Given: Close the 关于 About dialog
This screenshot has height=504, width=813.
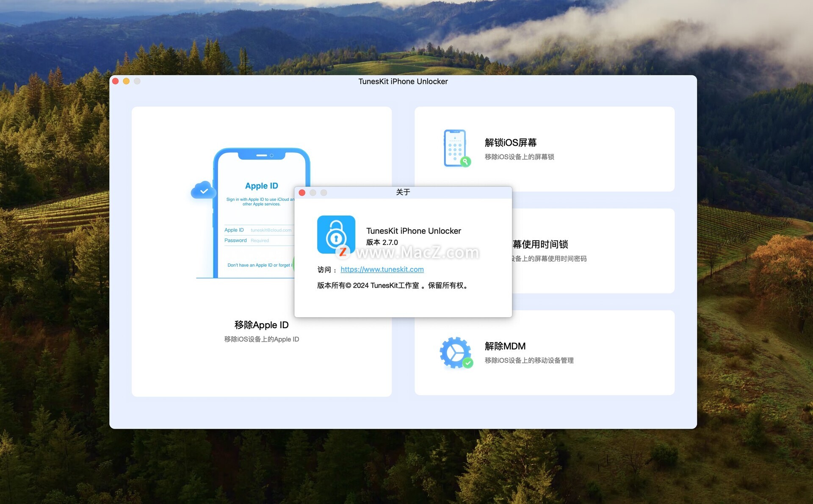Looking at the screenshot, I should (302, 193).
